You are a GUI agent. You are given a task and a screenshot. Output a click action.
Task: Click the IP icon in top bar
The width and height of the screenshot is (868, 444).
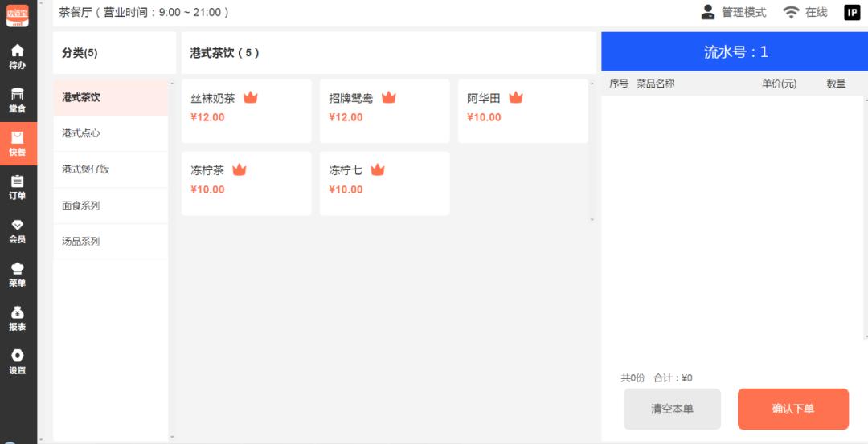pyautogui.click(x=852, y=12)
